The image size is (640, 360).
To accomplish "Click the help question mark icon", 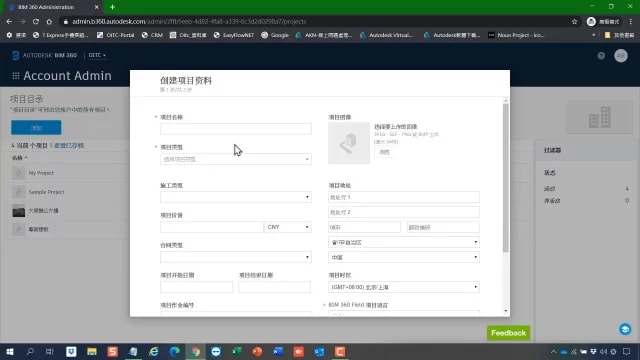I will pyautogui.click(x=601, y=56).
